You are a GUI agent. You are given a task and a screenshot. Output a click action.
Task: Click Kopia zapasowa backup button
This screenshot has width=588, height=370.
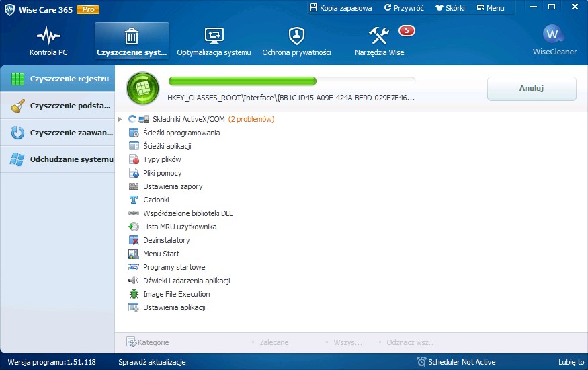pos(341,8)
